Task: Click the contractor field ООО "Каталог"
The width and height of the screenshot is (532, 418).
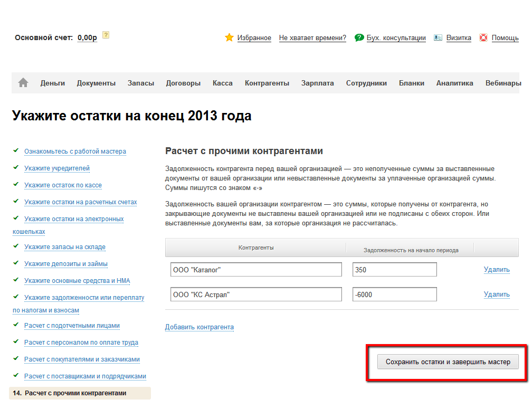Action: [256, 270]
